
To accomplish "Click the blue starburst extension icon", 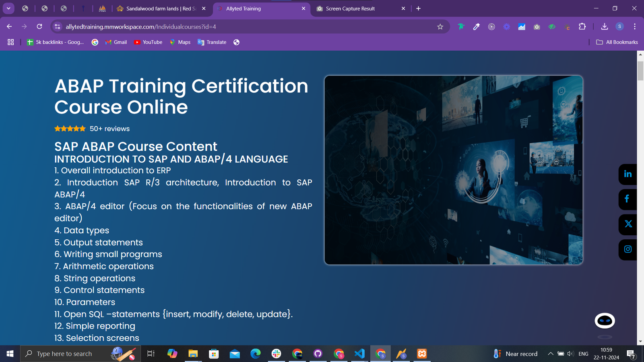I will (x=506, y=27).
